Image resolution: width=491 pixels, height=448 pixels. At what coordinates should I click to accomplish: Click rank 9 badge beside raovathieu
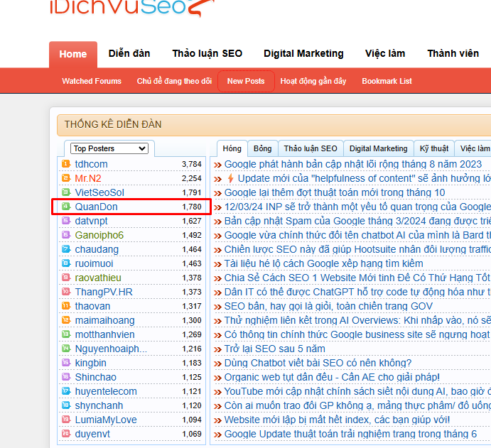tap(66, 277)
